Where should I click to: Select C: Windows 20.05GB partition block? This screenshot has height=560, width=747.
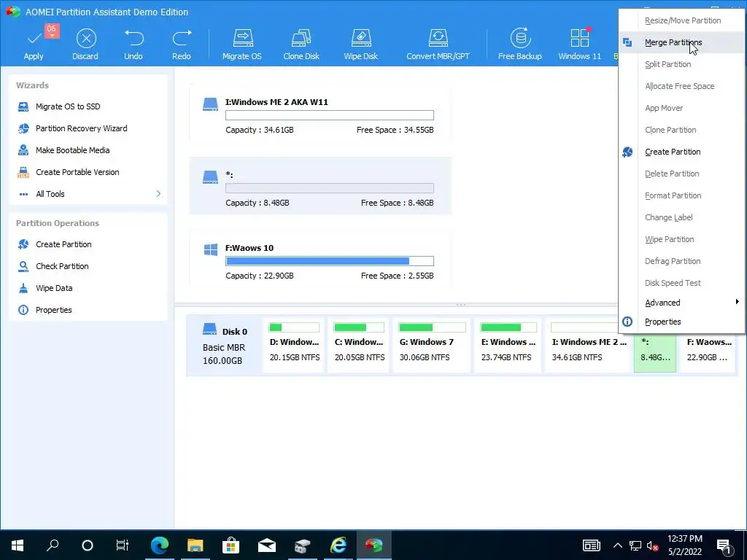point(359,346)
